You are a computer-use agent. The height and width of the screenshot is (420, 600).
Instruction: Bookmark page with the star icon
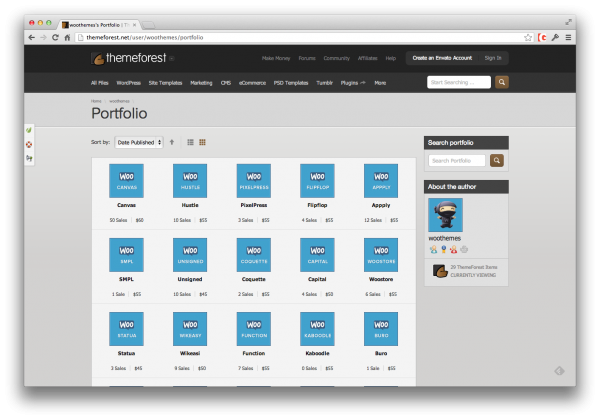point(528,37)
